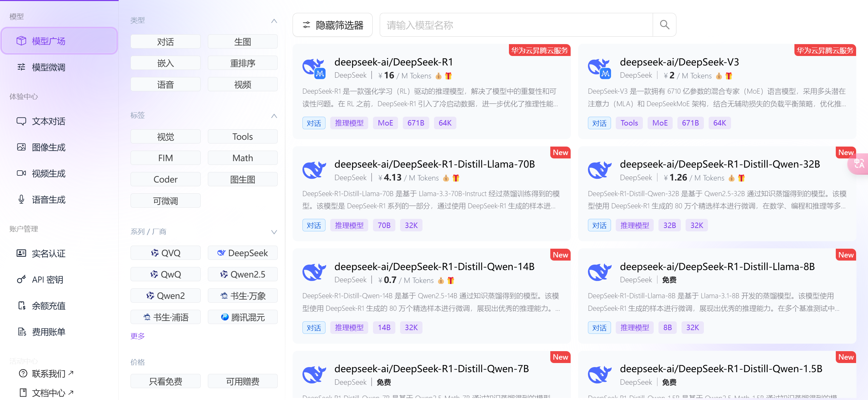868x400 pixels.
Task: Toggle the 生图 type filter
Action: 243,42
